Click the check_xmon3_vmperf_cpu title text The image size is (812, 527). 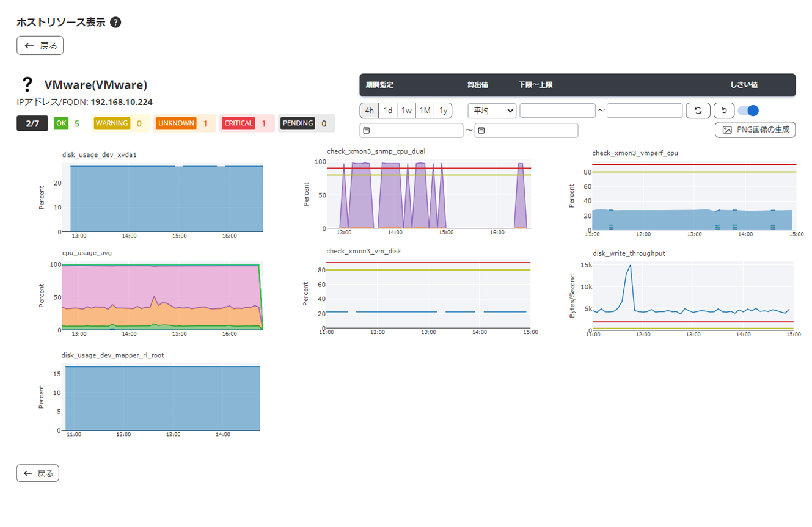coord(635,153)
